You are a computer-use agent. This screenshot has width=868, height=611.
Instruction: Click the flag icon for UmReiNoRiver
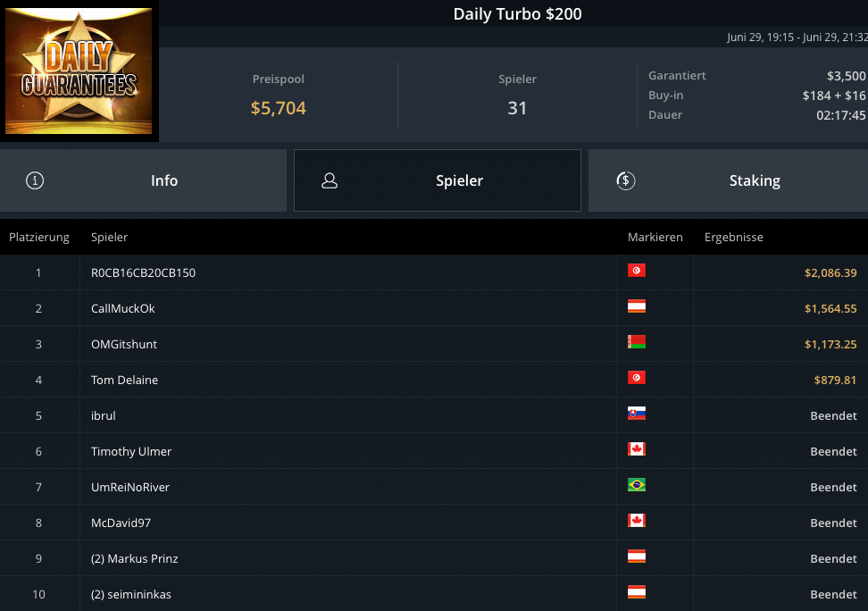[x=637, y=485]
